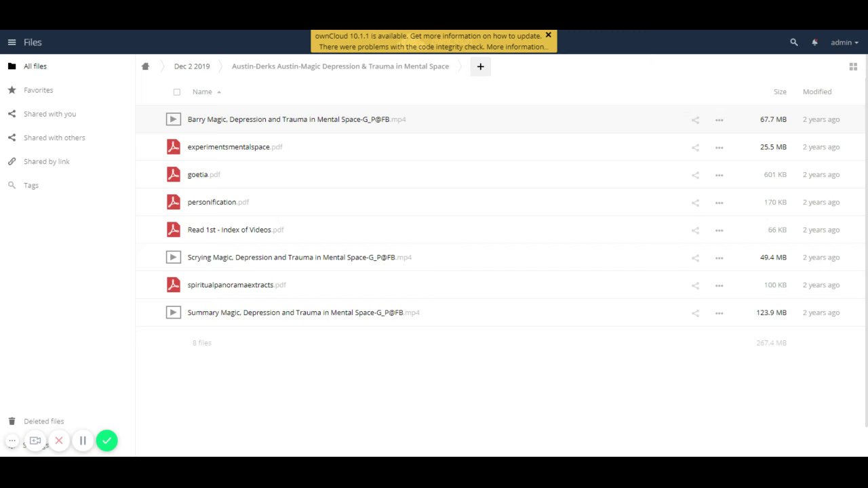Share the Scrying Magic mp4 file
Image resolution: width=868 pixels, height=488 pixels.
click(x=695, y=258)
